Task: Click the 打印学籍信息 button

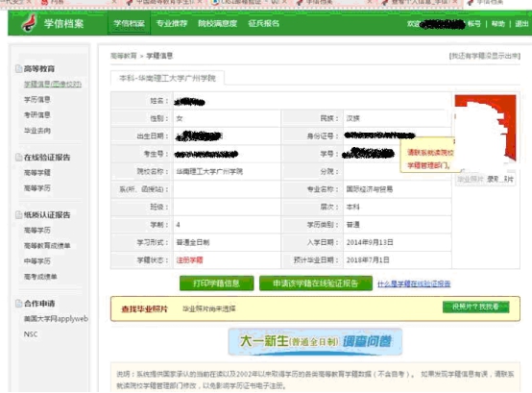Action: pyautogui.click(x=216, y=283)
